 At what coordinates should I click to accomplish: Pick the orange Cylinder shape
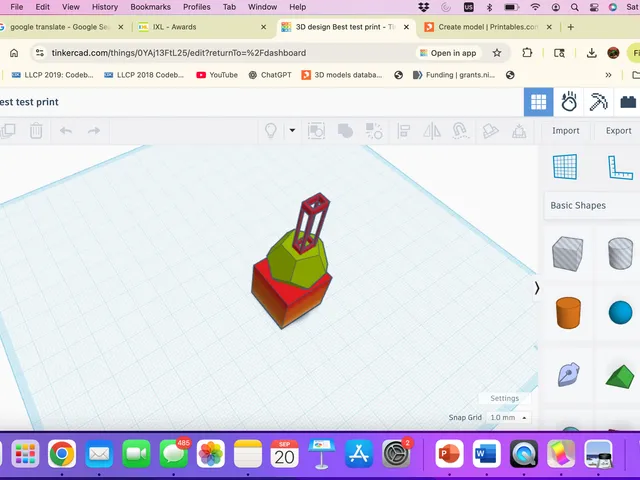point(568,313)
